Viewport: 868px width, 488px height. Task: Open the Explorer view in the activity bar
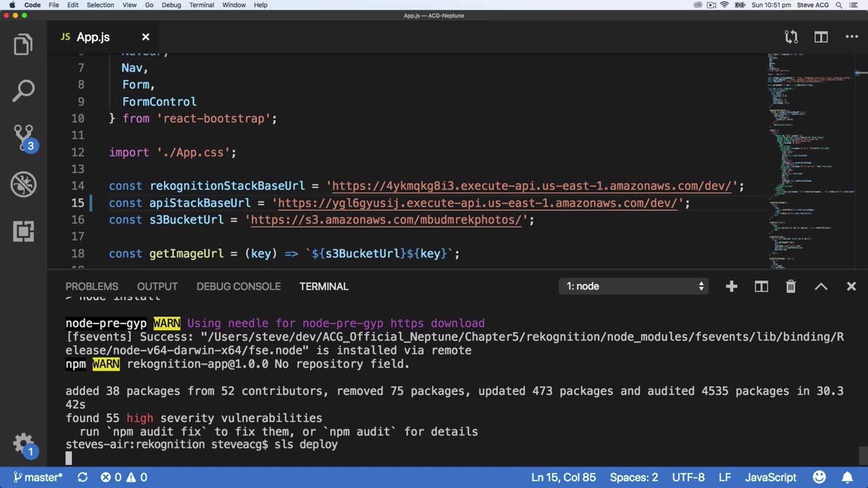click(23, 45)
